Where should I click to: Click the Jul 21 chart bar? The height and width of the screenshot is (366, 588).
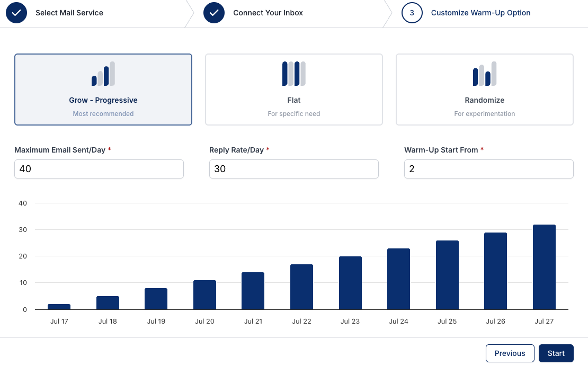253,291
